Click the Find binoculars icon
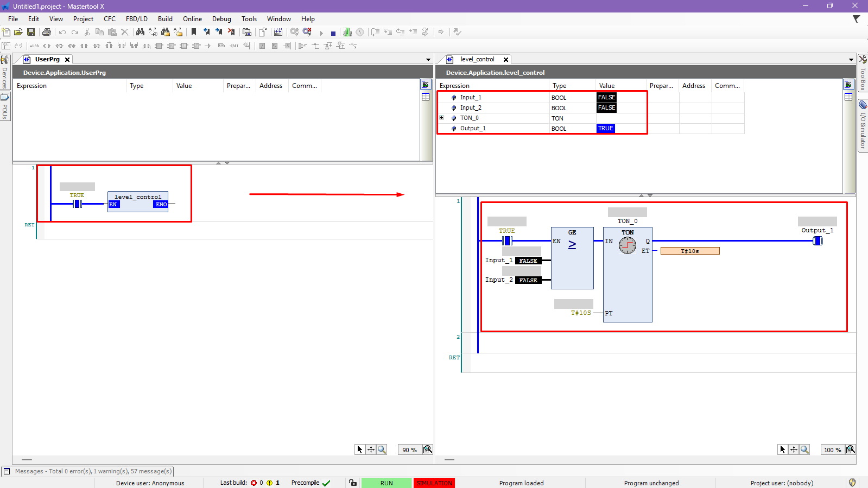This screenshot has width=868, height=488. click(x=140, y=33)
